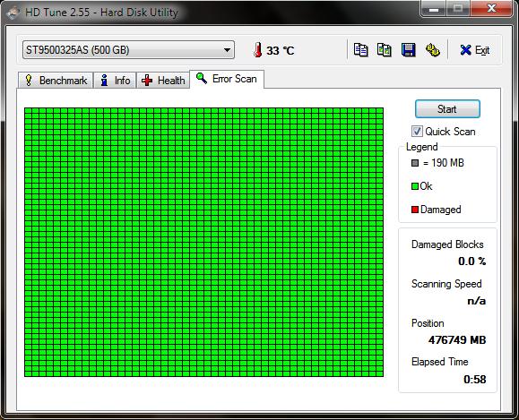Switch to the Benchmark tab
Screen dimensions: 519x420
tap(56, 81)
